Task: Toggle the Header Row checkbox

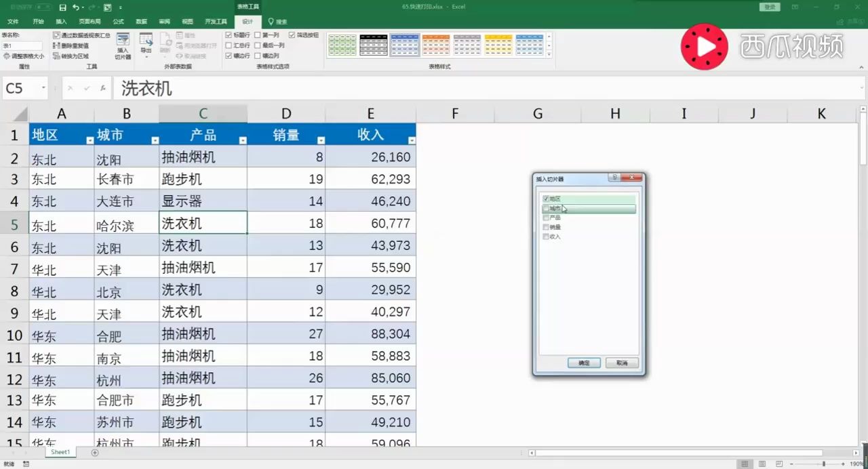Action: 229,35
